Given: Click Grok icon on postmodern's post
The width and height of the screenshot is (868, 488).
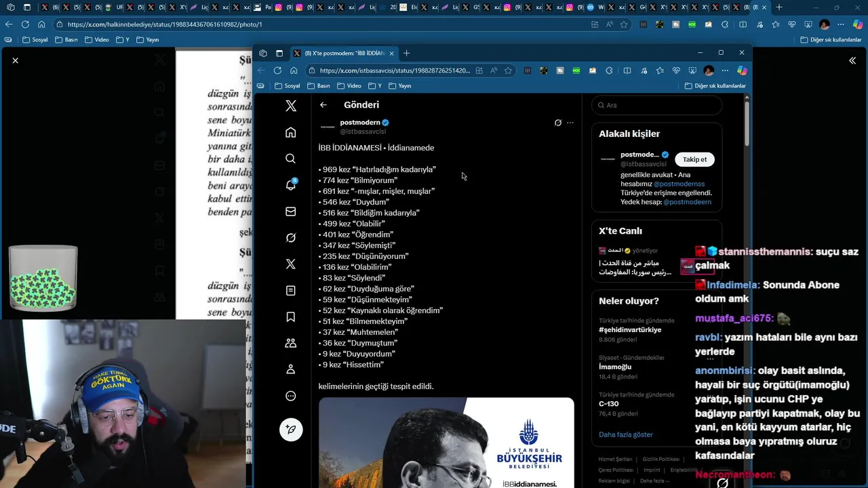Looking at the screenshot, I should (557, 123).
